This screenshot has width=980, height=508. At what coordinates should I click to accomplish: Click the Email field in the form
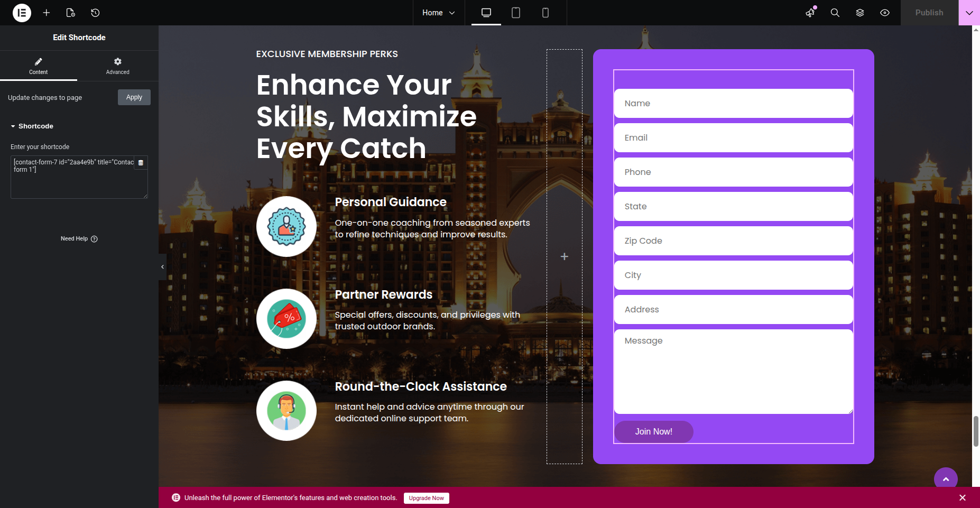[733, 138]
